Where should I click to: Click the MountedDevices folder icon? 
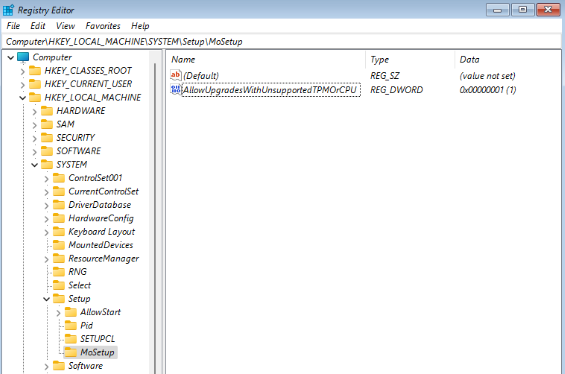[59, 245]
